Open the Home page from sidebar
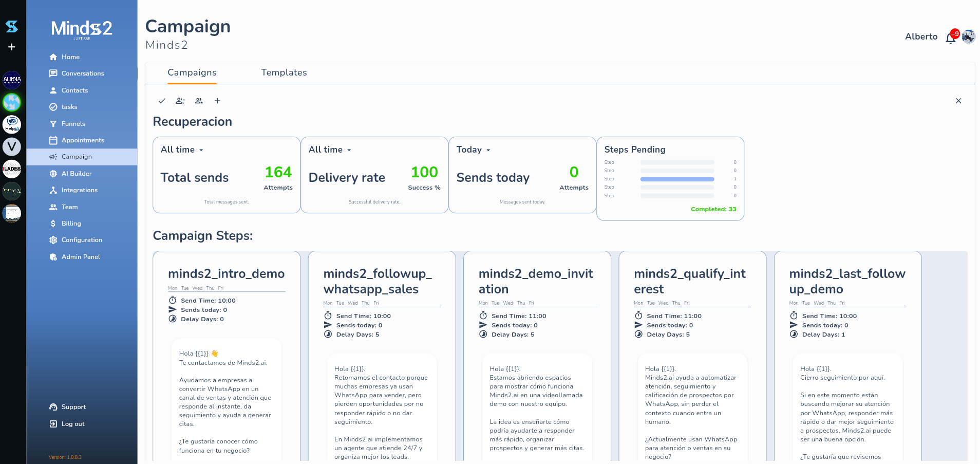This screenshot has height=464, width=980. (82, 57)
